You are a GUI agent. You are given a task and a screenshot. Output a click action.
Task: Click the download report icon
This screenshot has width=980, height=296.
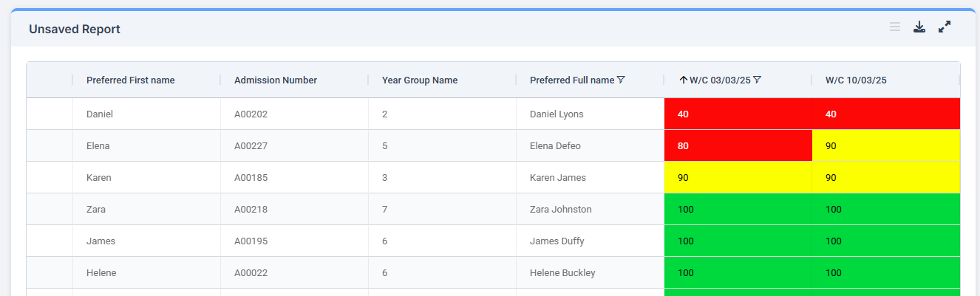[x=919, y=27]
